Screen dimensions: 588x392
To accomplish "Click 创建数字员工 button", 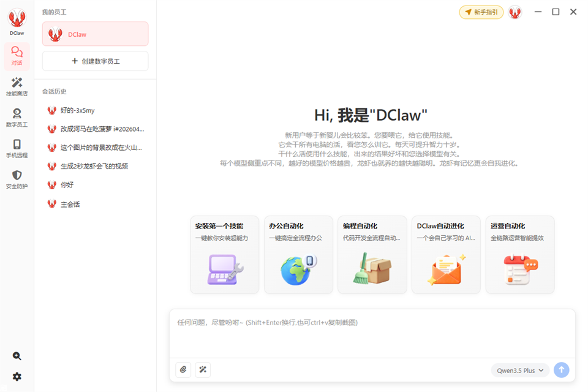I will pos(96,61).
